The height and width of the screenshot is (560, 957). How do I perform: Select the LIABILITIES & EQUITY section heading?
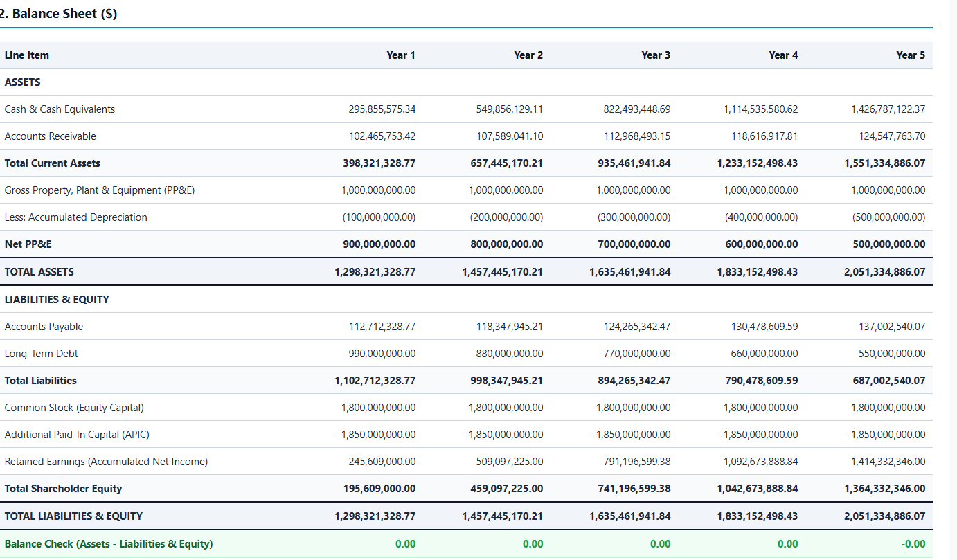(x=57, y=300)
